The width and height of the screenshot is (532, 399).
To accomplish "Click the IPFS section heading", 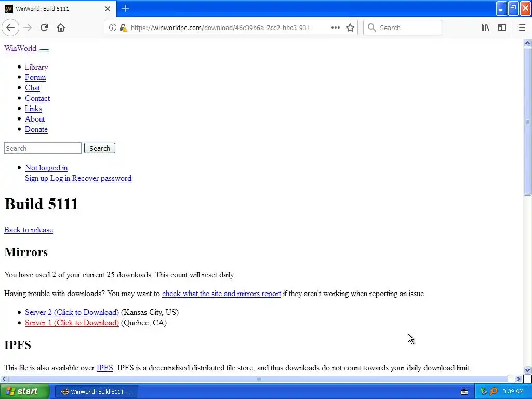I will 18,345.
